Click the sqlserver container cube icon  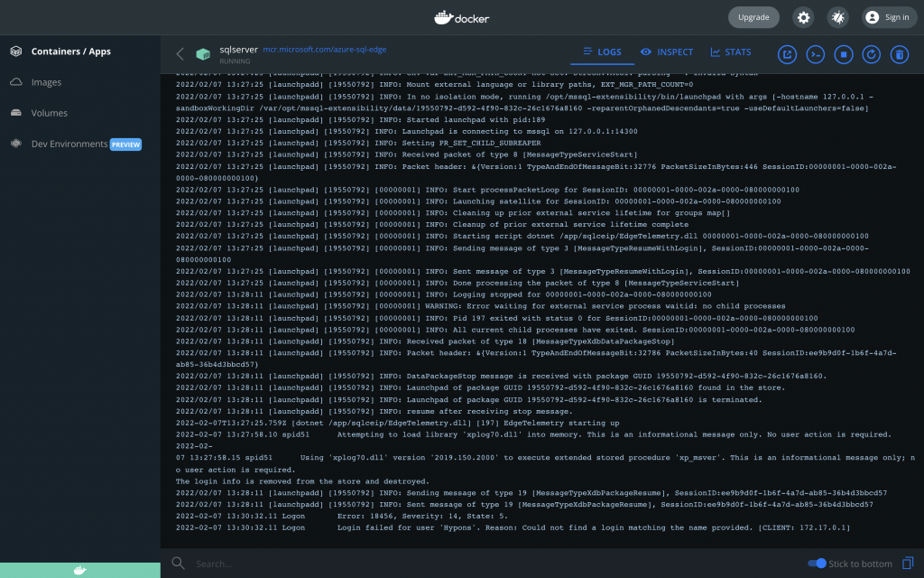203,54
